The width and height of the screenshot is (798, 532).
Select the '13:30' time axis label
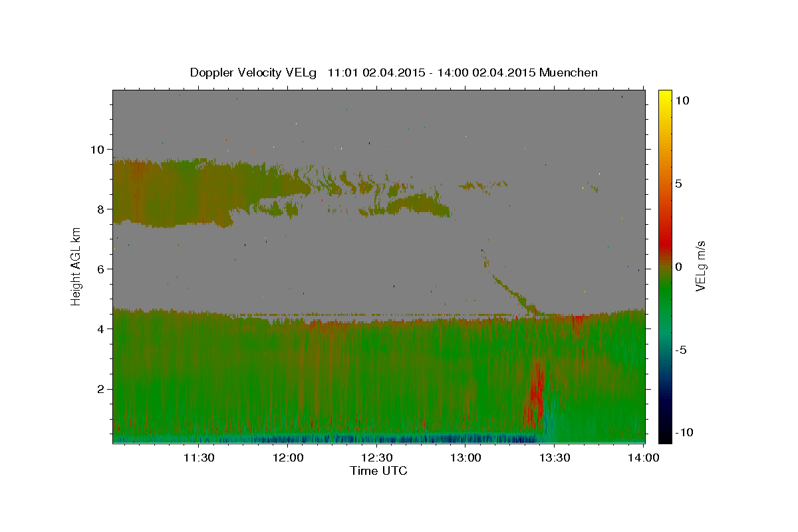pos(555,458)
